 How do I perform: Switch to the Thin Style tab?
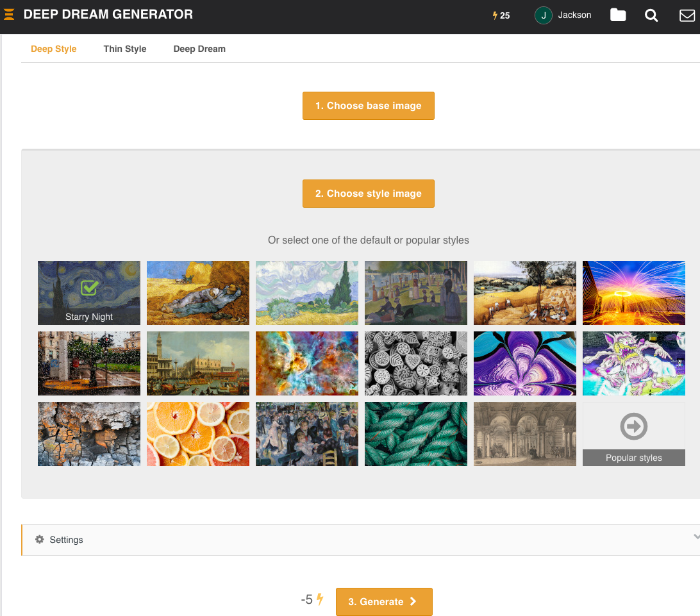coord(125,49)
